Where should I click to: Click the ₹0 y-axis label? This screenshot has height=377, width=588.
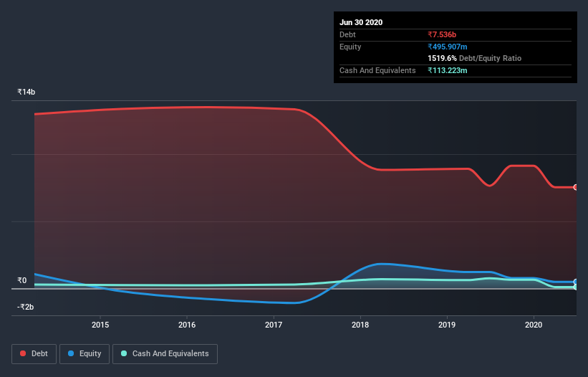(21, 280)
